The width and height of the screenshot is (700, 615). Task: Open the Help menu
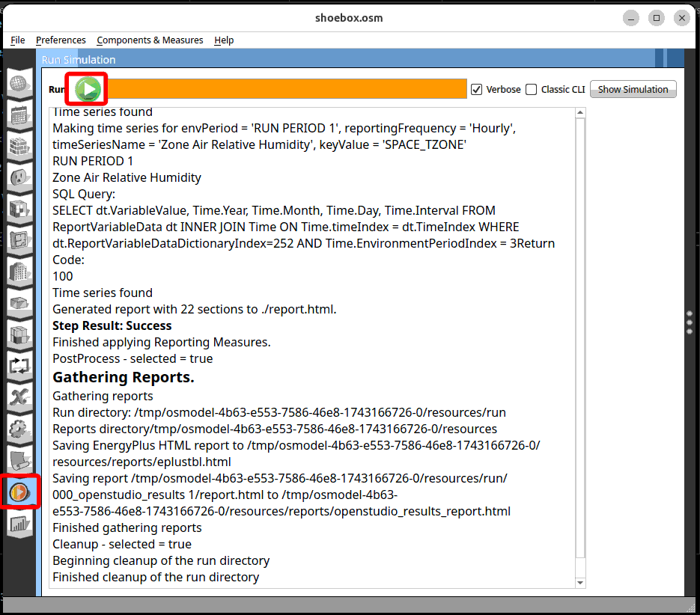[x=224, y=40]
